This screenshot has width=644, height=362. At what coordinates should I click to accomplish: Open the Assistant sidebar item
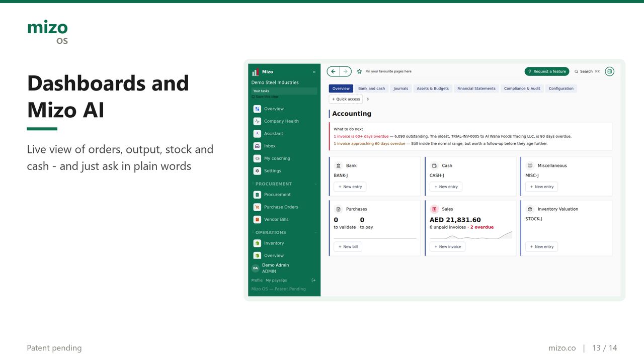pyautogui.click(x=284, y=134)
